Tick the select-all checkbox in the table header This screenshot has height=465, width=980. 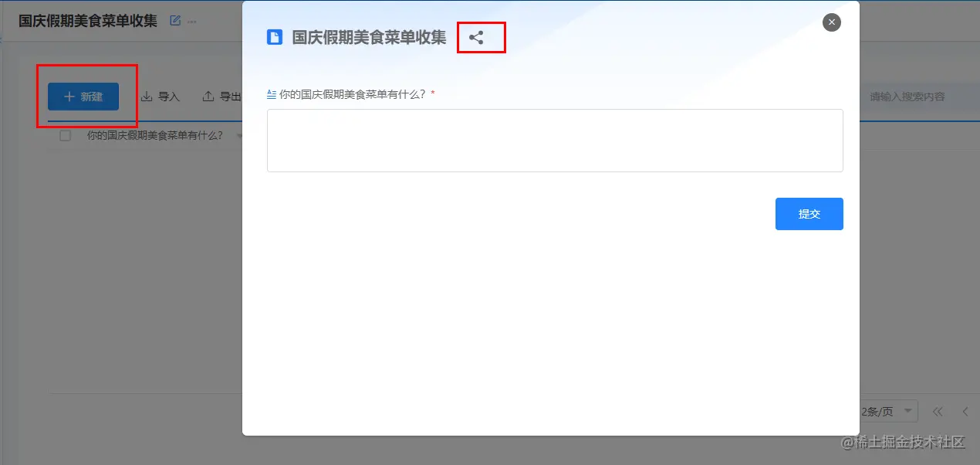tap(66, 135)
